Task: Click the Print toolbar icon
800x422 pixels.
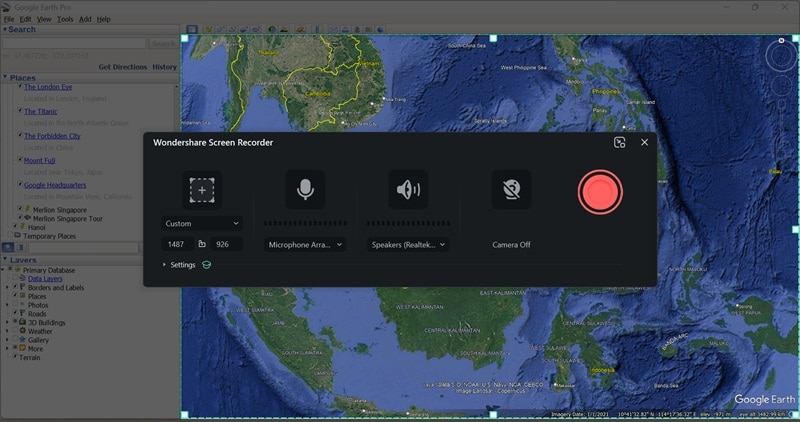Action: point(345,30)
